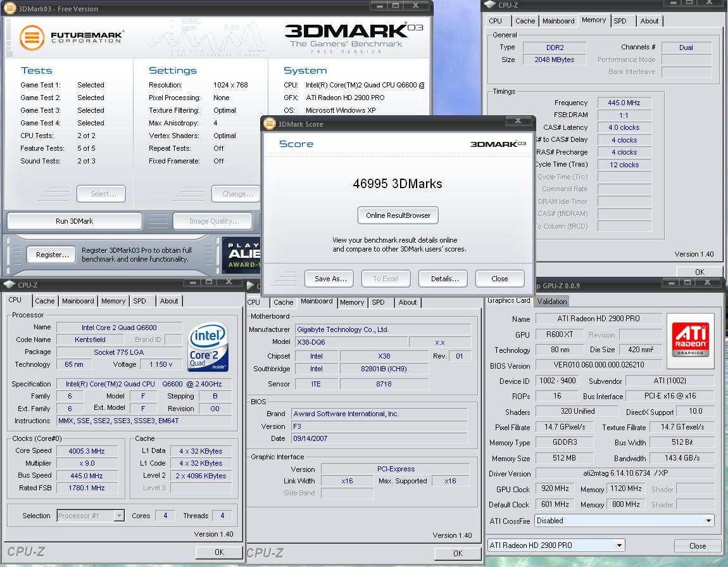Click the BIOS date 09/14/2007 value
728x567 pixels.
pyautogui.click(x=379, y=438)
